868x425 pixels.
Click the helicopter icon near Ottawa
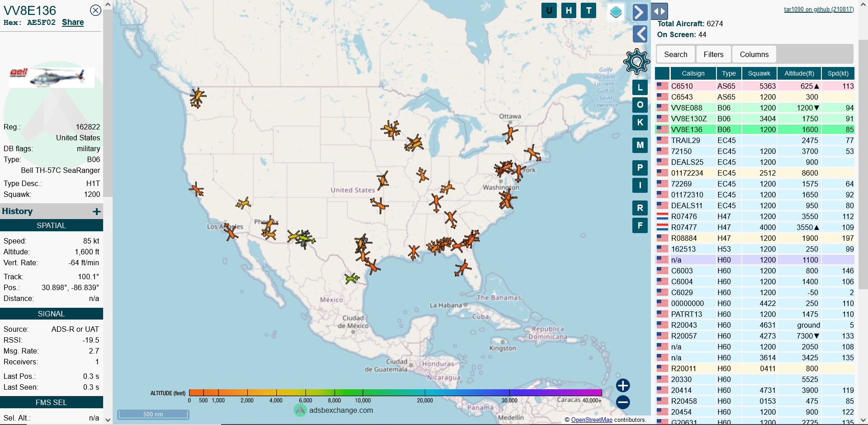click(x=510, y=134)
